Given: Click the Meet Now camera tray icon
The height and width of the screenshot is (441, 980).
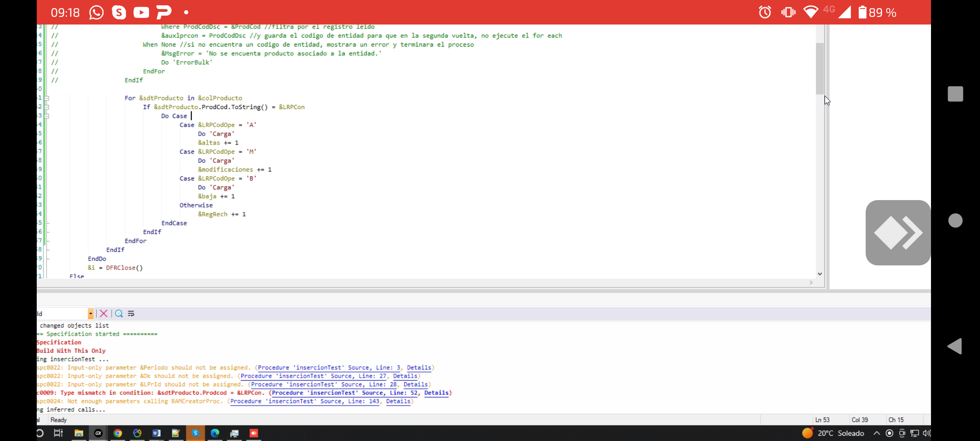Looking at the screenshot, I should (902, 433).
